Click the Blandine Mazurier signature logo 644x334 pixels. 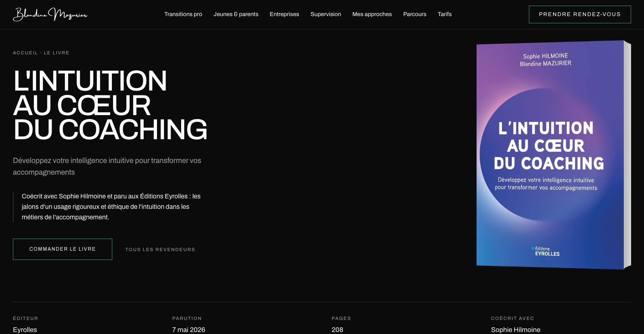point(50,14)
